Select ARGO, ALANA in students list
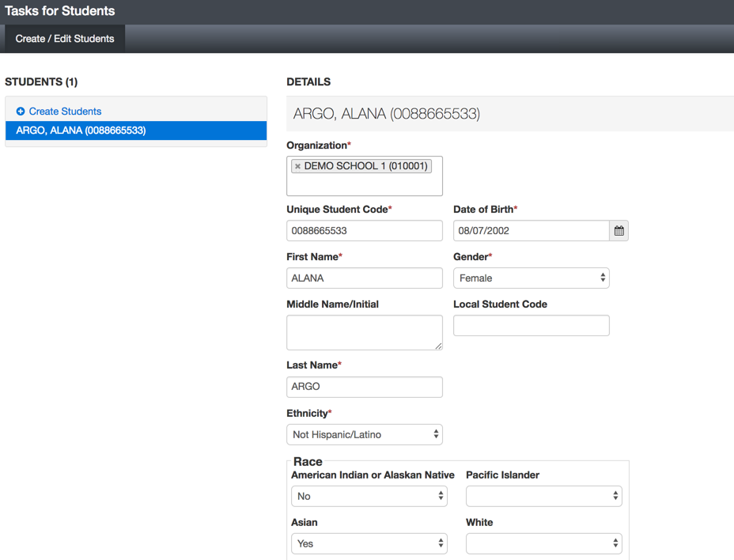 (136, 131)
